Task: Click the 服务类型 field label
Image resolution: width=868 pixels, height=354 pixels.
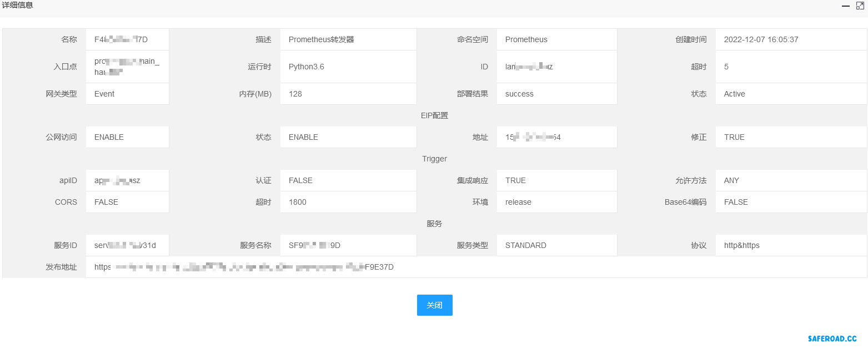Action: pos(473,245)
